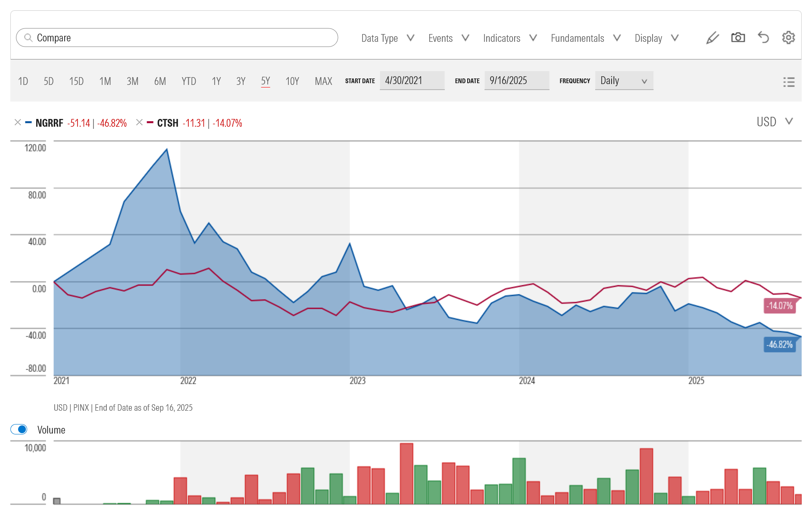Click the undo reset arrow icon
Screen dimensions: 812x515
[763, 37]
